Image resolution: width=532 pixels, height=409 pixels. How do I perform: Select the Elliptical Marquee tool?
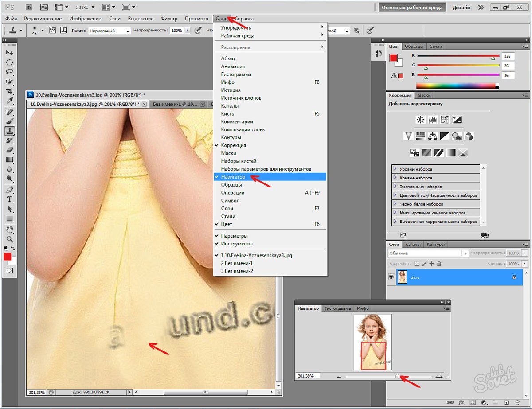coord(9,62)
